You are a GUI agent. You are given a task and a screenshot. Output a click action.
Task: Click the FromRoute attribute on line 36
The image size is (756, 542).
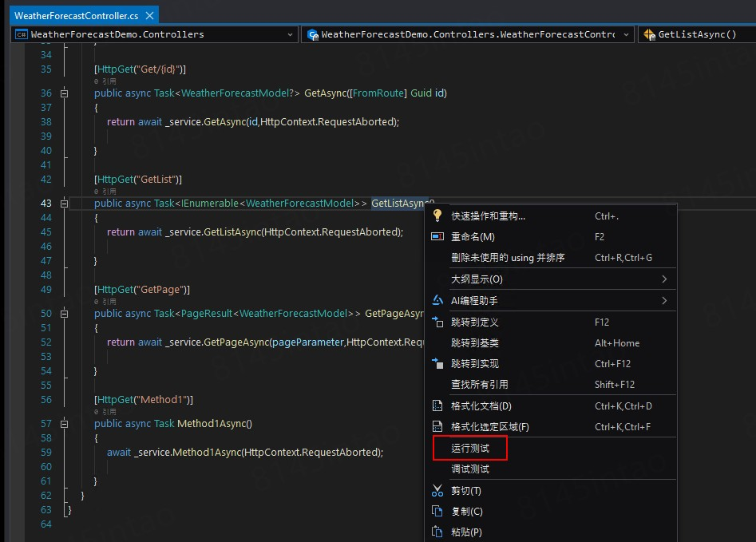pos(378,93)
